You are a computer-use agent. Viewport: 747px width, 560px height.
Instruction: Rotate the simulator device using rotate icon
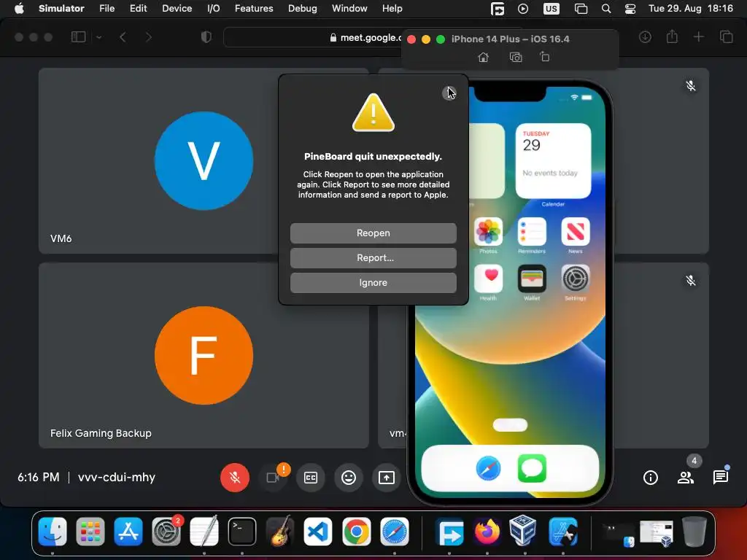tap(544, 57)
